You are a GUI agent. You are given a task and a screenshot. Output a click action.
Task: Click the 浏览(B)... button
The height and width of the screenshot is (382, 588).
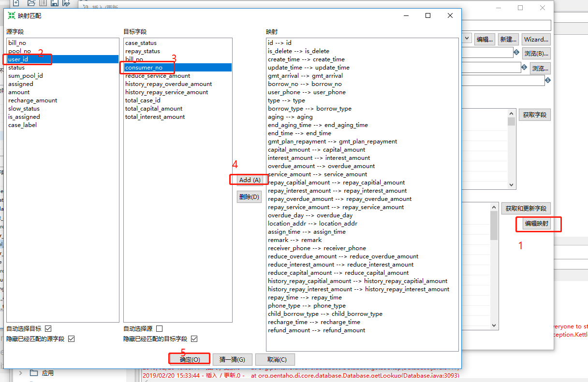pos(537,53)
